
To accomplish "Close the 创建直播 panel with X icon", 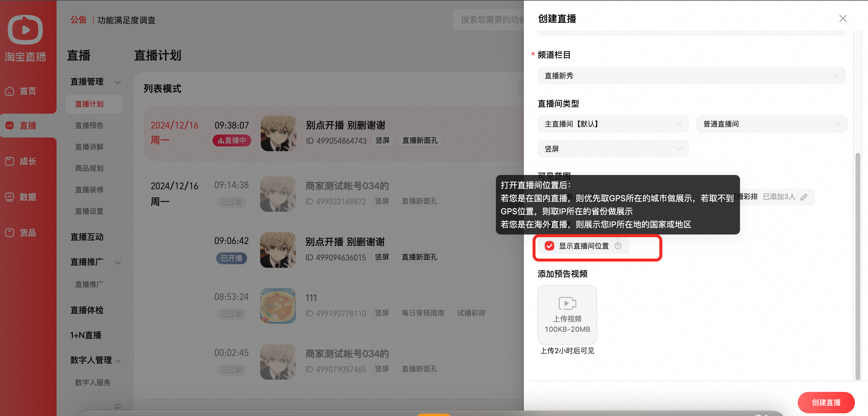I will click(843, 18).
